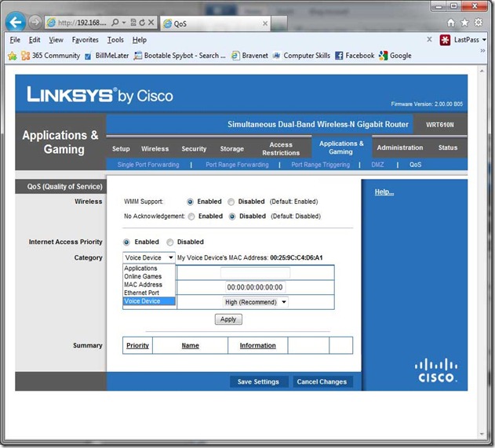Screen dimensions: 495x448
Task: Close the QoS browser tab
Action: 265,24
